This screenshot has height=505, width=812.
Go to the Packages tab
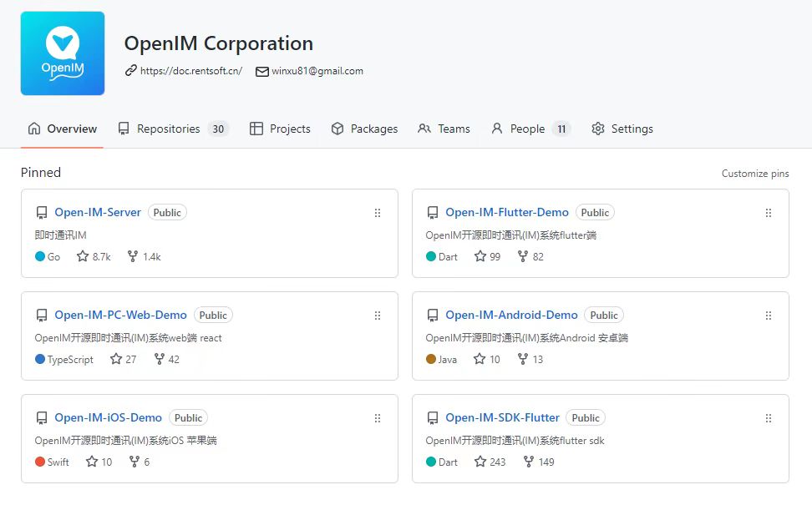click(364, 129)
